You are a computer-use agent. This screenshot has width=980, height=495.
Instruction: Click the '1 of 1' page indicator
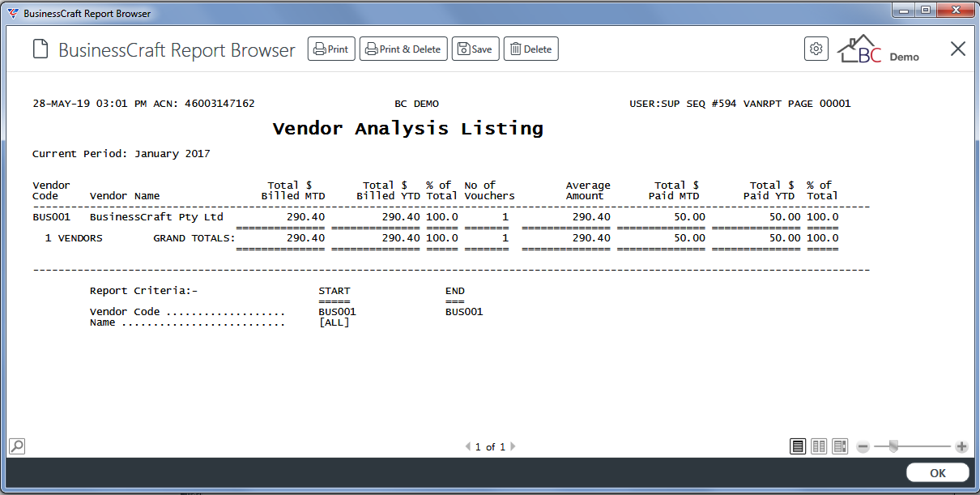490,447
